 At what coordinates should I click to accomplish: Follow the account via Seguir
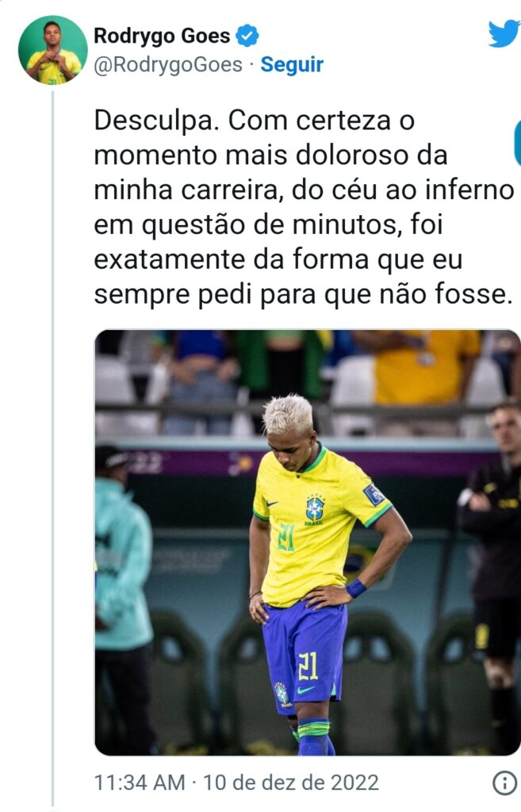click(x=292, y=65)
